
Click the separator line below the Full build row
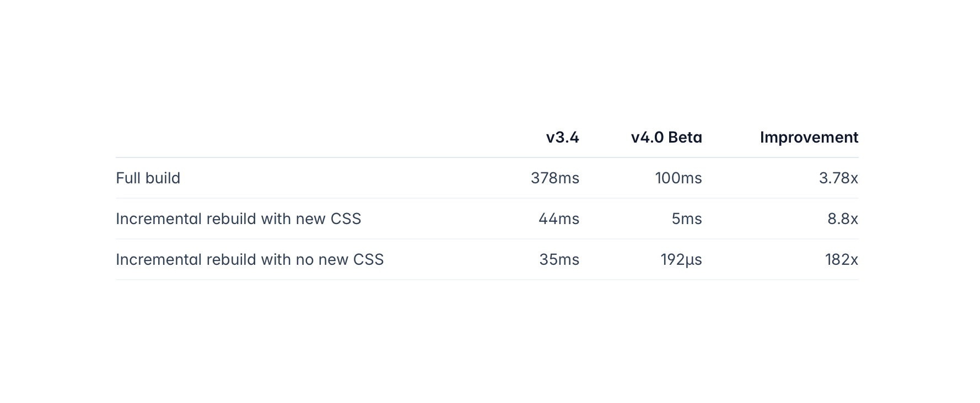point(487,198)
